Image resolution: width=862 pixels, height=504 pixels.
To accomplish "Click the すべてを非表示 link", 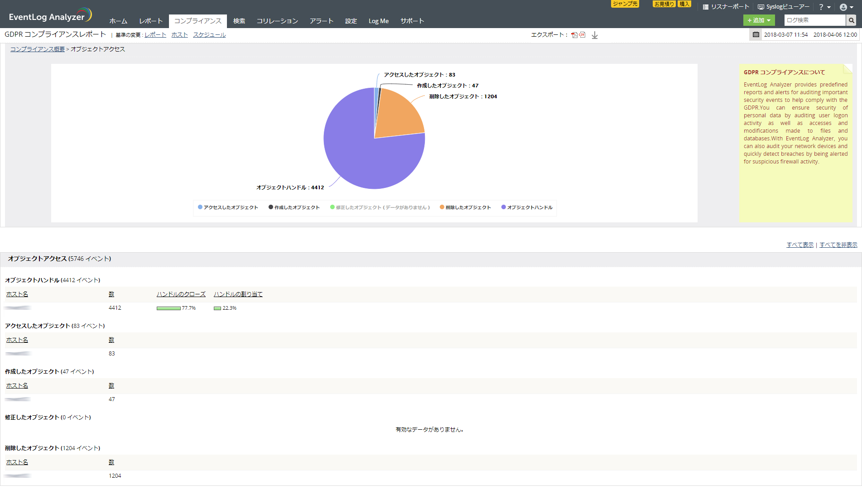I will (838, 245).
